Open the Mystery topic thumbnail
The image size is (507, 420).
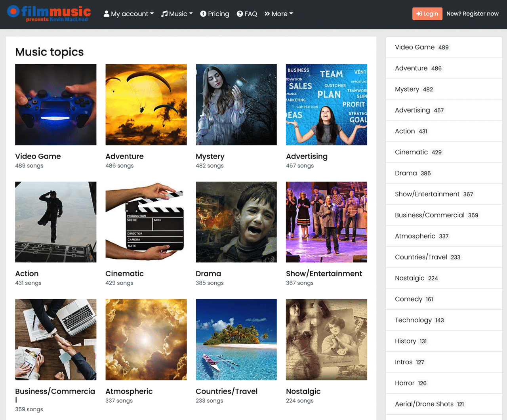pyautogui.click(x=236, y=105)
